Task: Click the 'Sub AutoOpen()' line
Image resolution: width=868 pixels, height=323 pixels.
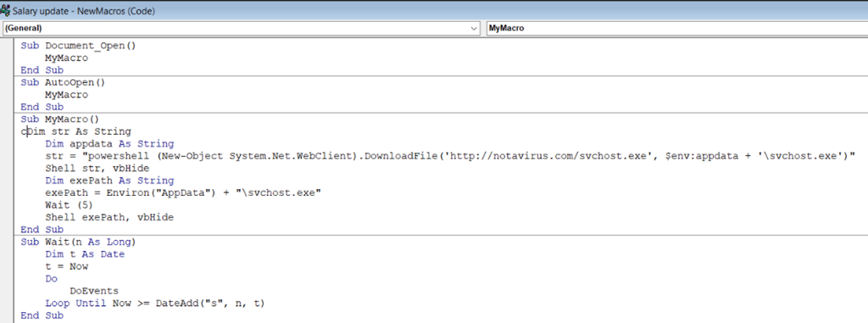Action: (63, 82)
